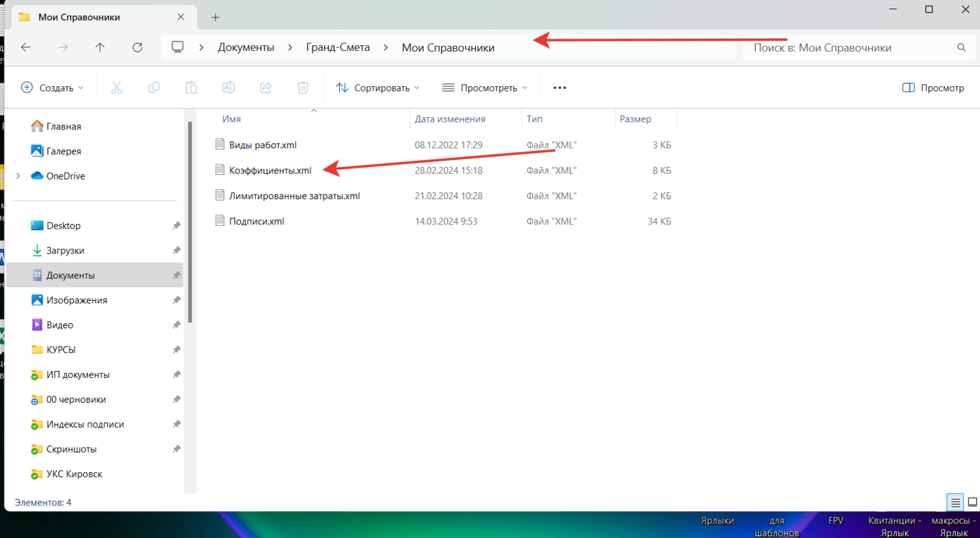
Task: Click pin icon beside Видео
Action: 176,324
